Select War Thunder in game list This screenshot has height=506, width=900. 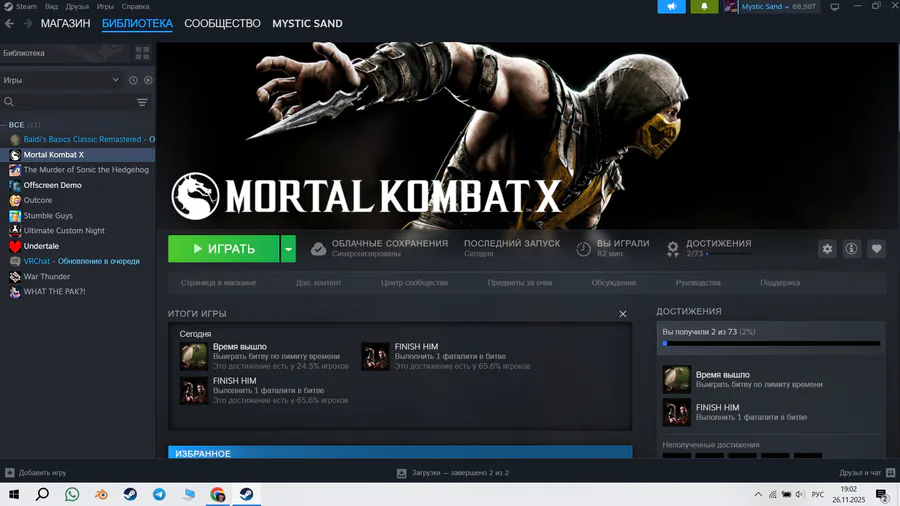point(77,277)
